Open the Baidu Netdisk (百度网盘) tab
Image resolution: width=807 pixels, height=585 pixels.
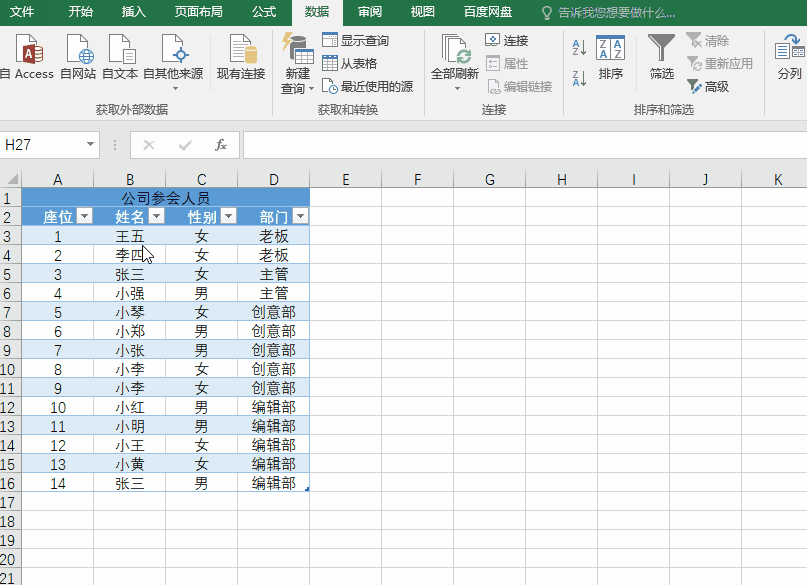488,12
